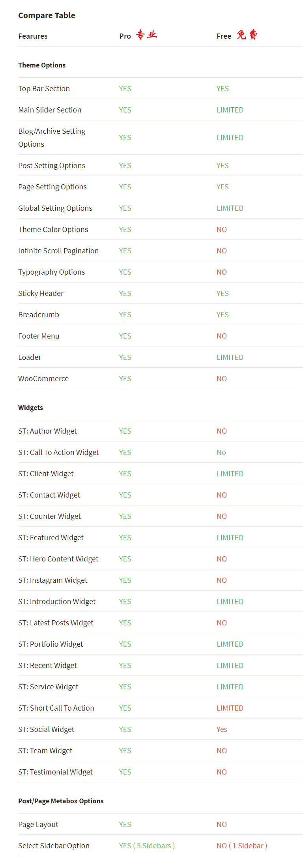Screen dimensions: 303x868
Task: Click the "WooCommerce" feature row label
Action: 43,379
